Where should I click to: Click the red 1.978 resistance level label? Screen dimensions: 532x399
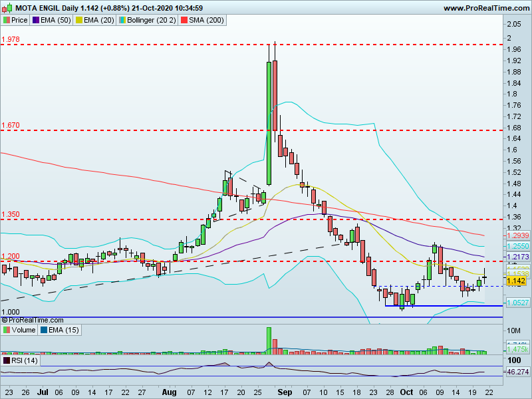click(x=11, y=39)
